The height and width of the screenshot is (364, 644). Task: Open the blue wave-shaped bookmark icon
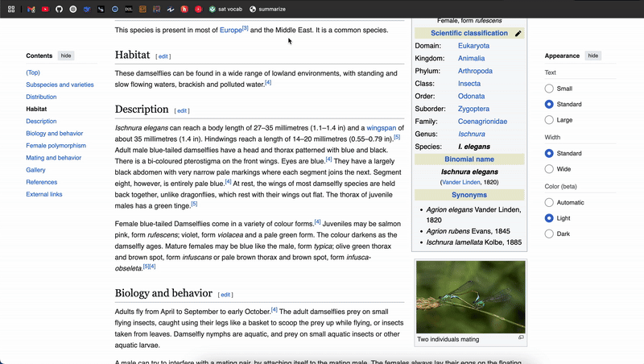point(171,9)
